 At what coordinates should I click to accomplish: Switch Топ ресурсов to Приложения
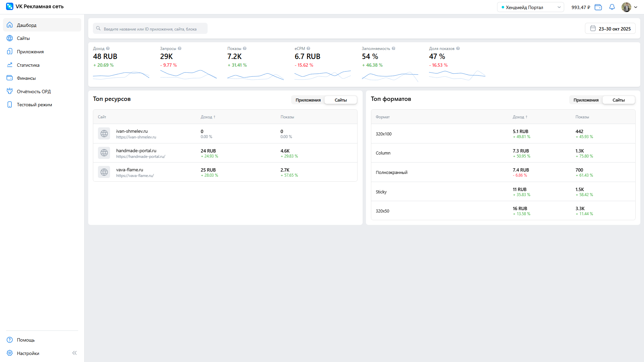(308, 100)
